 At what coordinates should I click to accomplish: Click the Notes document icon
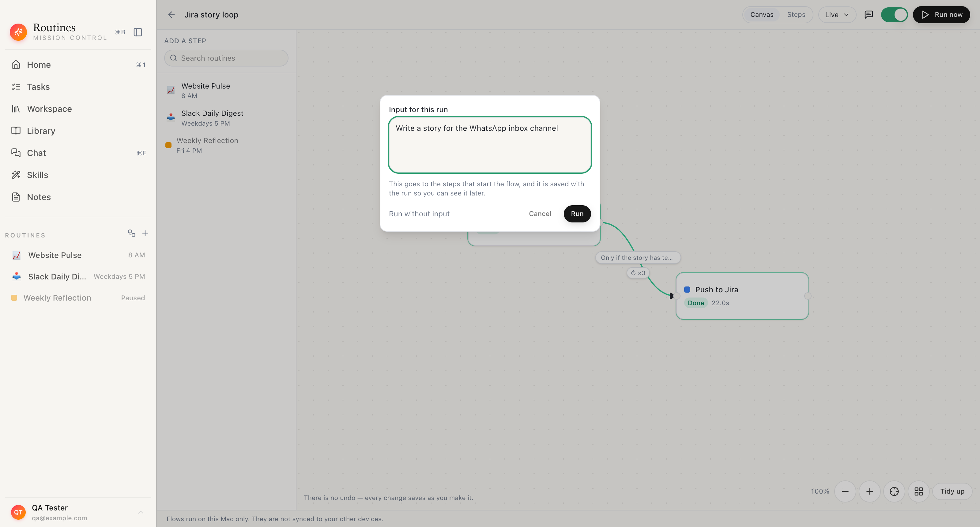coord(16,197)
